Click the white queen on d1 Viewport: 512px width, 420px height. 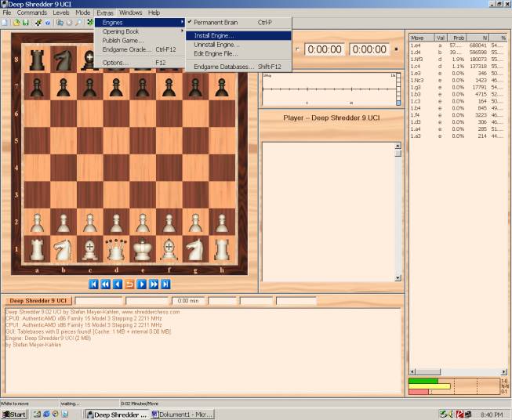click(x=116, y=249)
